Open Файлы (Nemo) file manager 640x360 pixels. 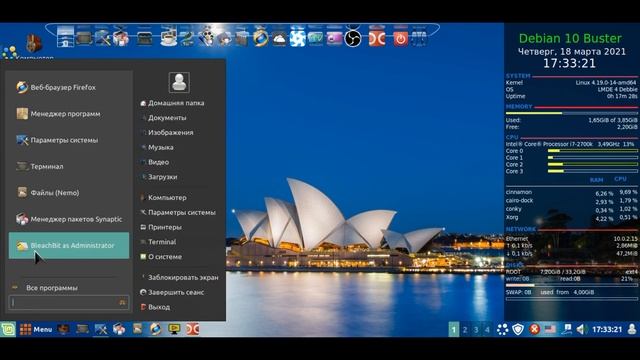[69, 193]
